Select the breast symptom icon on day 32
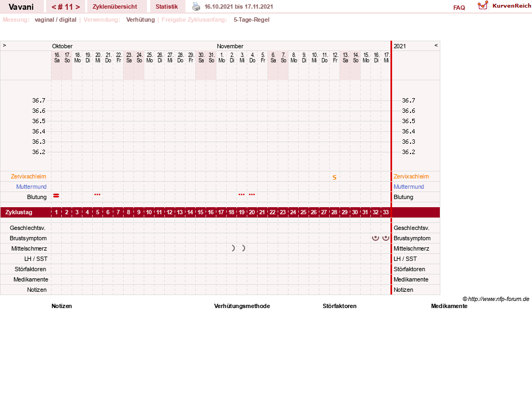This screenshot has height=403, width=532. pos(375,238)
